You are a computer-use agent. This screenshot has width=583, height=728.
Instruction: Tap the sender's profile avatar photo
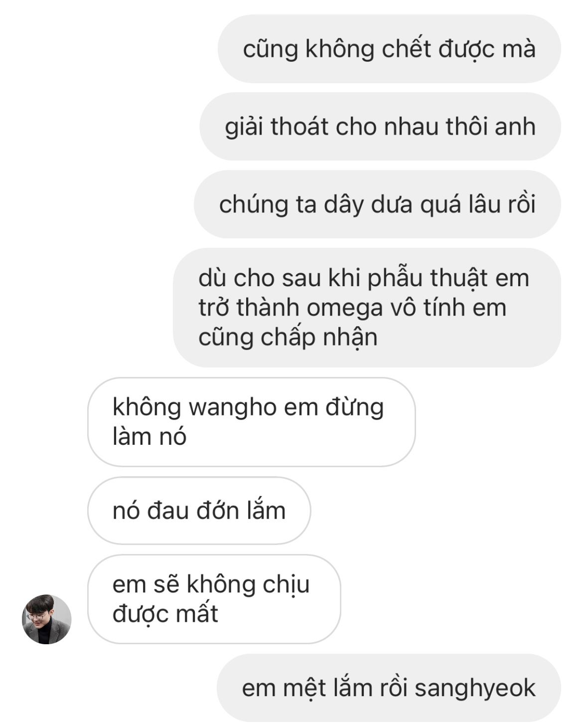click(47, 619)
